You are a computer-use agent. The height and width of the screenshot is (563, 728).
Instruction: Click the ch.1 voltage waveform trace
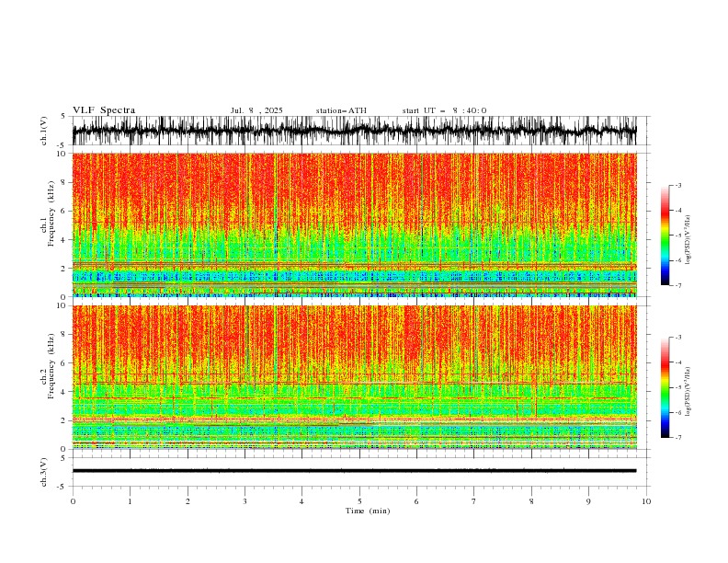[354, 131]
